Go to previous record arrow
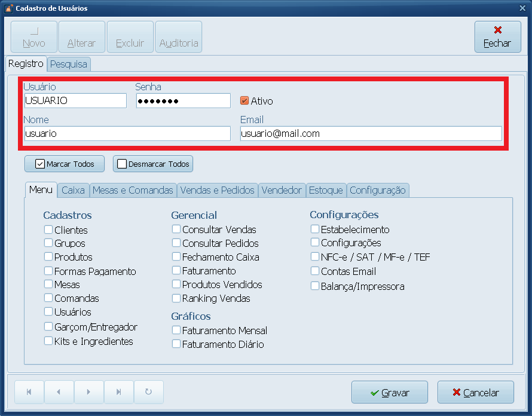This screenshot has height=416, width=532. pos(59,392)
